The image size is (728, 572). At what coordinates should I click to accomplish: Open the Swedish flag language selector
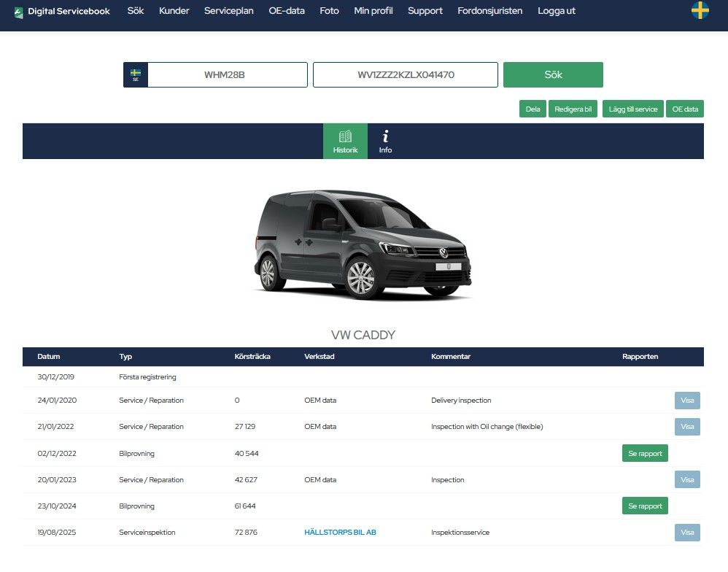(x=700, y=11)
